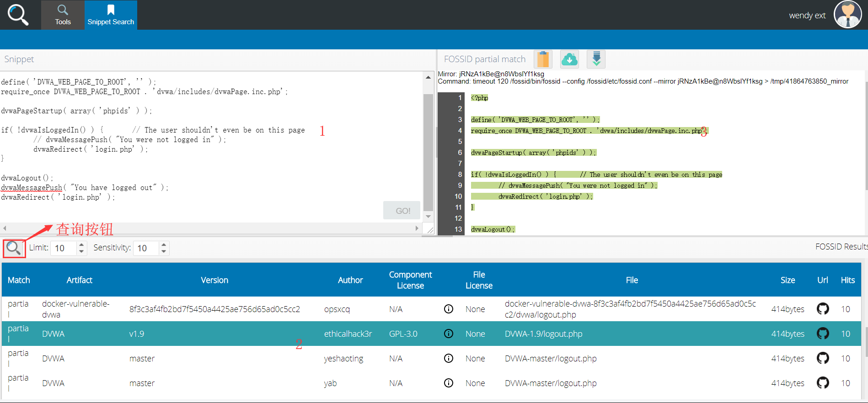Click the cloud download icon
868x403 pixels.
pos(569,59)
